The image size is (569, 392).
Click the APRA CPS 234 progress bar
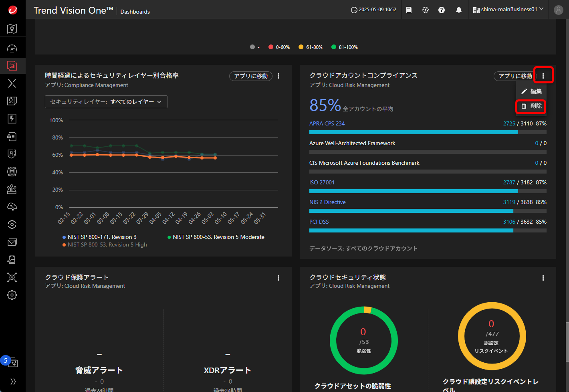428,132
